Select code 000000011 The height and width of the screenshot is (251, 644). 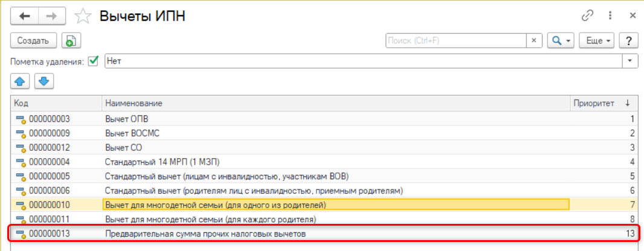[50, 219]
